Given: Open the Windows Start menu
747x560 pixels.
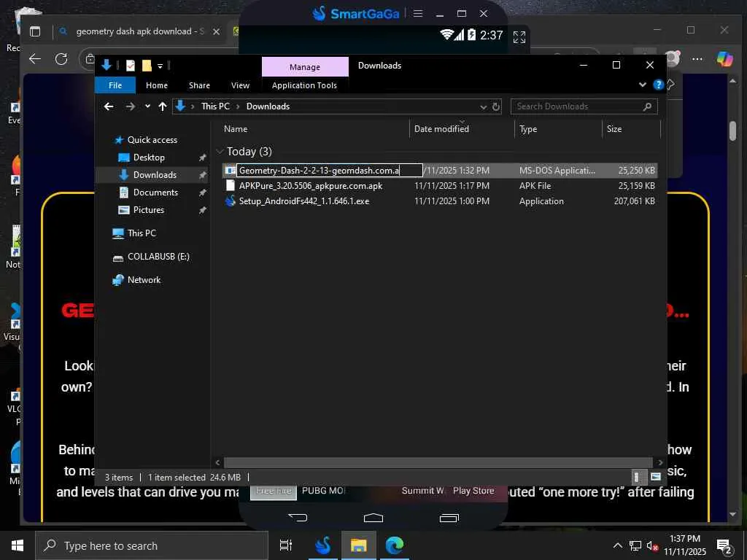Looking at the screenshot, I should coord(18,545).
